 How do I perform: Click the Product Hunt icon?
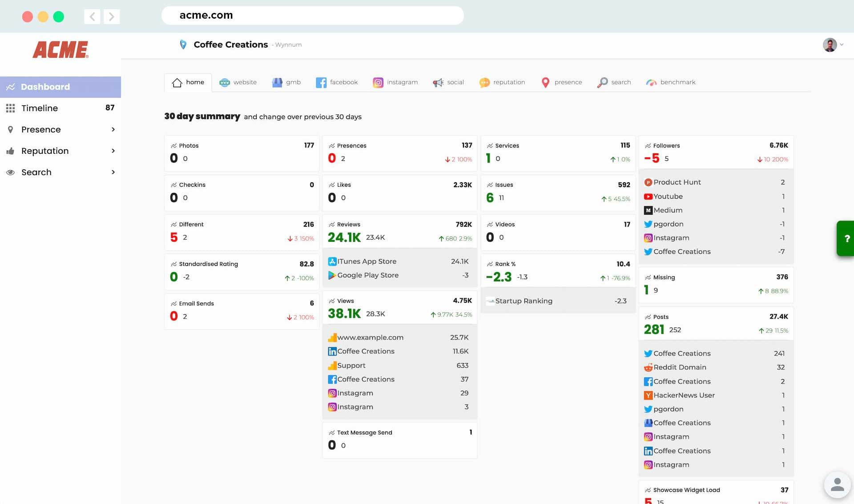649,182
